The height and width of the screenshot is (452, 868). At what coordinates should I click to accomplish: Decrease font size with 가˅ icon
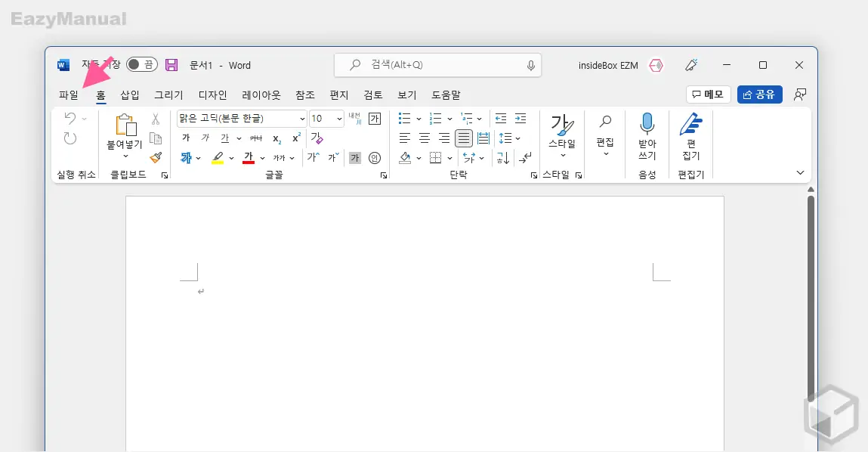click(x=333, y=157)
